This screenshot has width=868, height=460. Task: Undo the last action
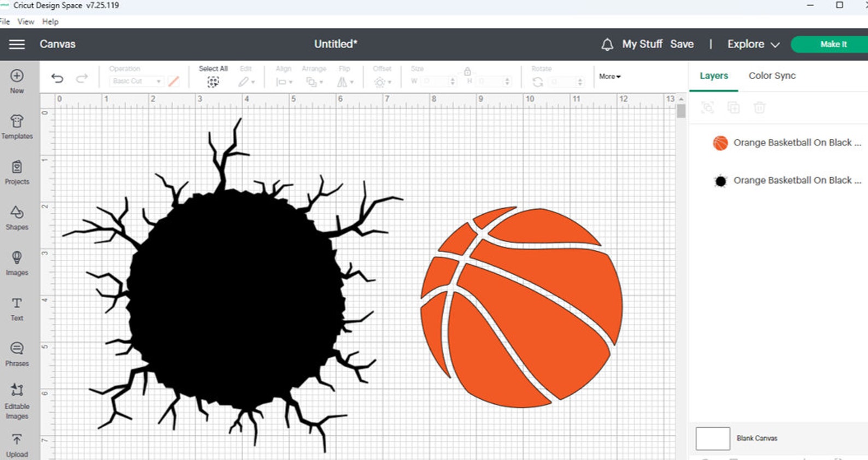point(57,78)
